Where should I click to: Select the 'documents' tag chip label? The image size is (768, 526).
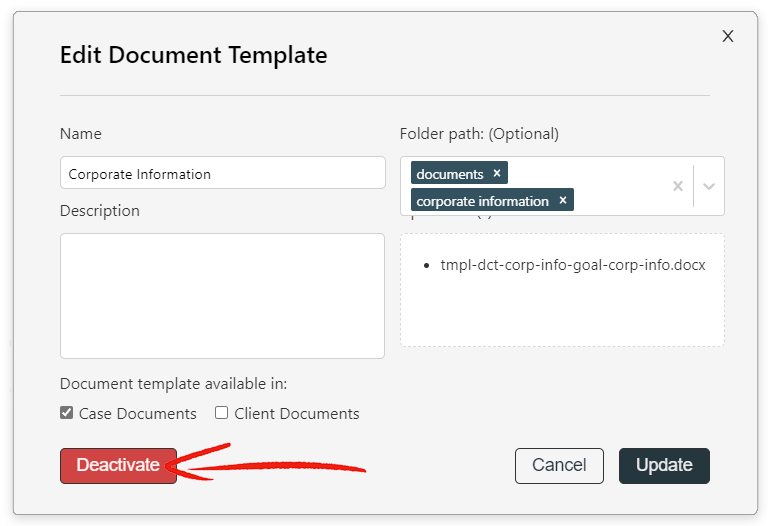(x=450, y=174)
